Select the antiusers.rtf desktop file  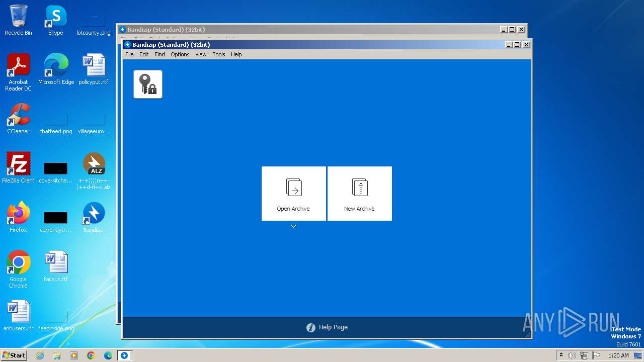[18, 316]
